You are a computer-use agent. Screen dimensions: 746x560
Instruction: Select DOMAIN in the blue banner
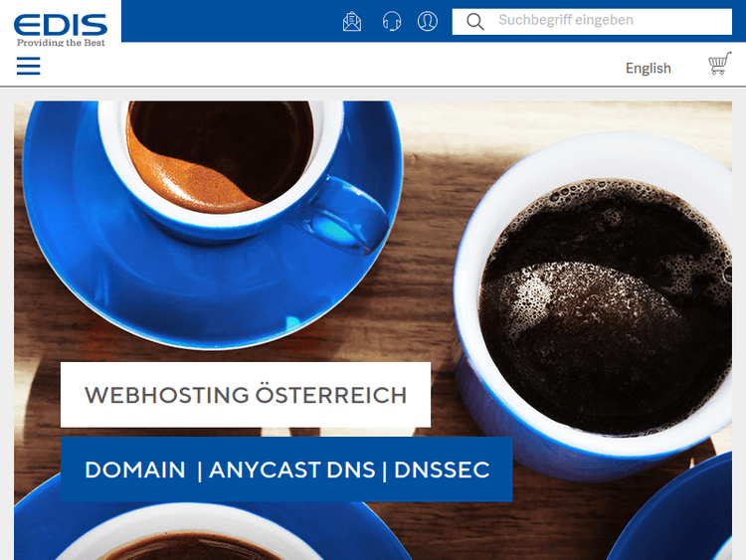pyautogui.click(x=135, y=469)
